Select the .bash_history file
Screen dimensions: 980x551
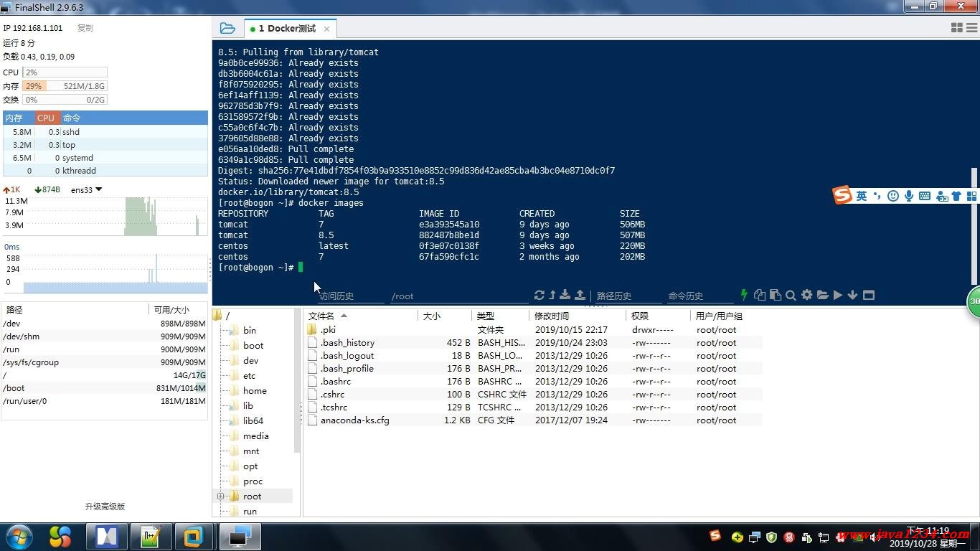click(533, 343)
